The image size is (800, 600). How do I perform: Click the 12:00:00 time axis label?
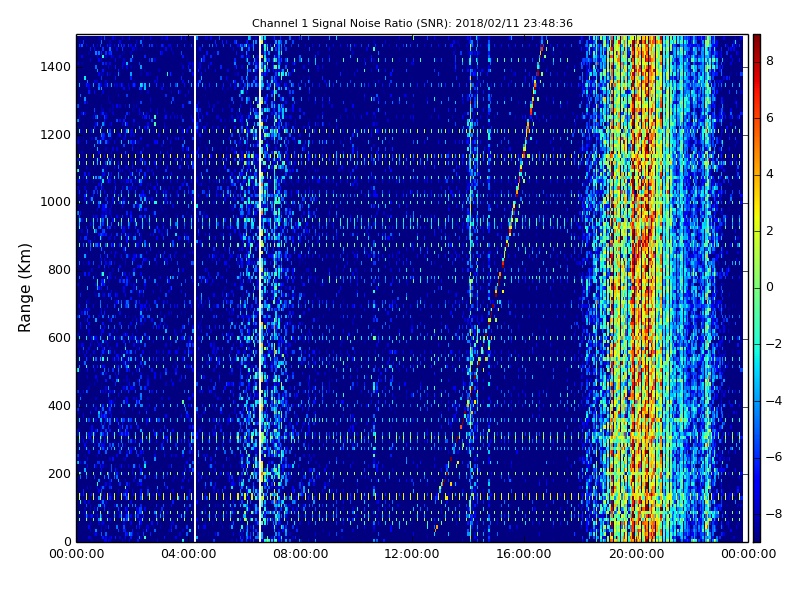coord(412,554)
